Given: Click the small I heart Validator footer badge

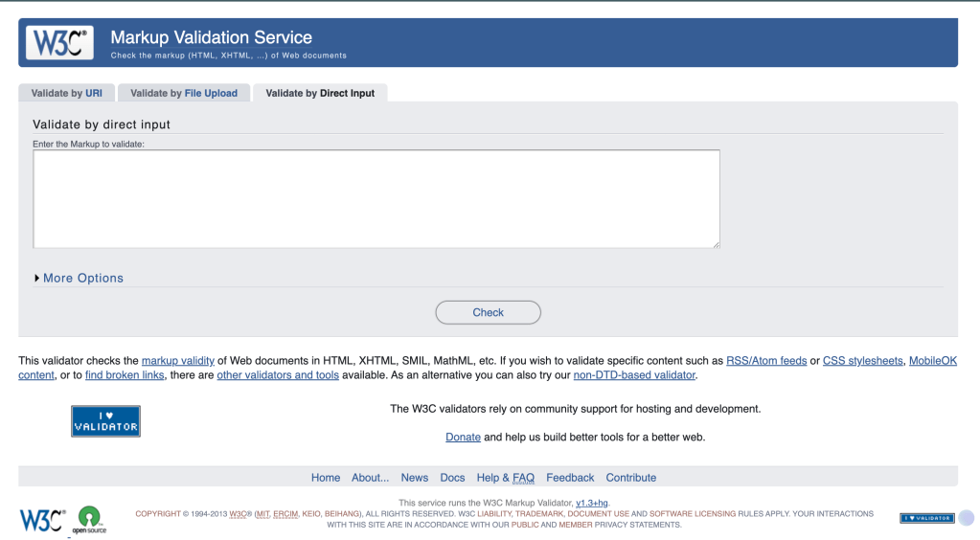Looking at the screenshot, I should [x=927, y=518].
